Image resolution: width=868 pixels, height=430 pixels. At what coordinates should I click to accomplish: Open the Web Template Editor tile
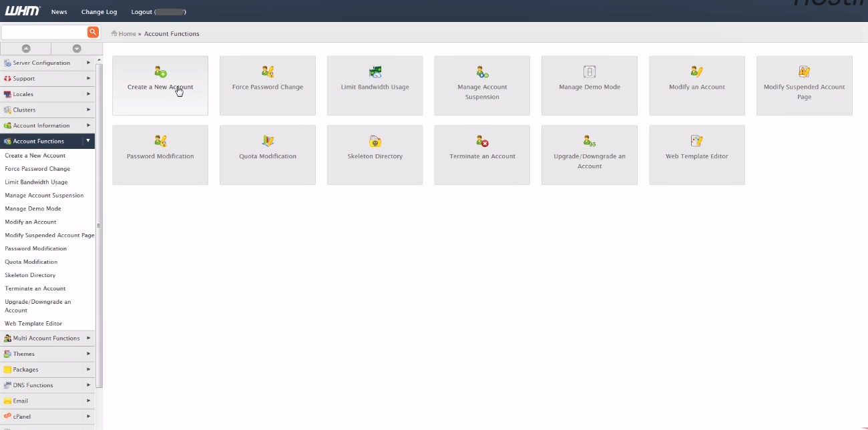point(697,155)
